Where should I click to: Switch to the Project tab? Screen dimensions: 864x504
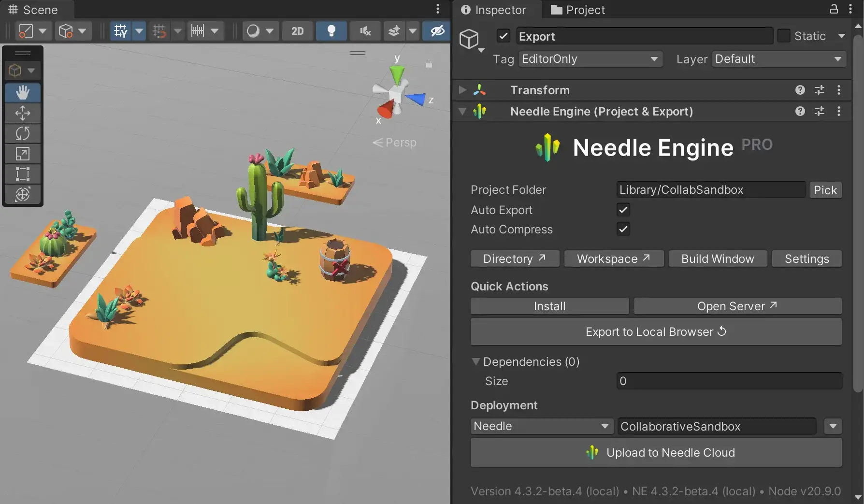[578, 10]
